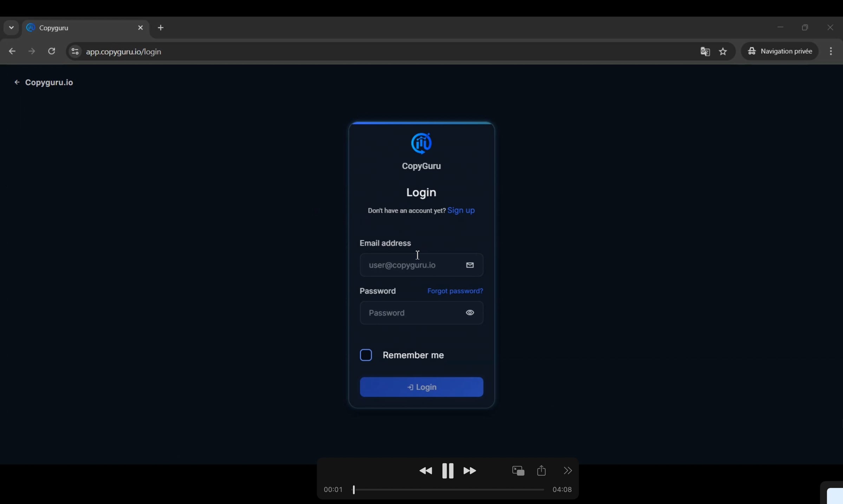Select the Copyguru browser tab

tap(85, 28)
